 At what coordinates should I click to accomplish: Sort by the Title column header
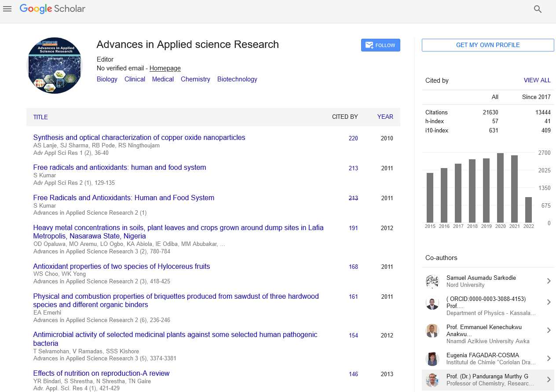[x=40, y=117]
